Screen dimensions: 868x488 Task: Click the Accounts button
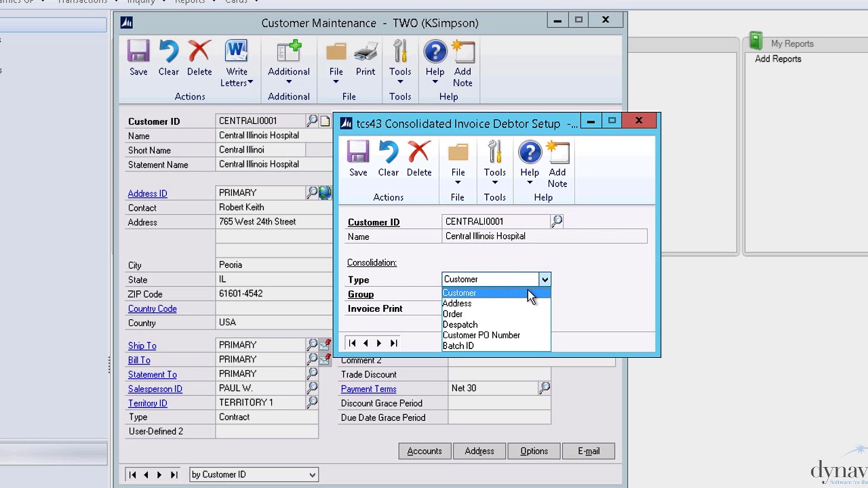pos(425,451)
